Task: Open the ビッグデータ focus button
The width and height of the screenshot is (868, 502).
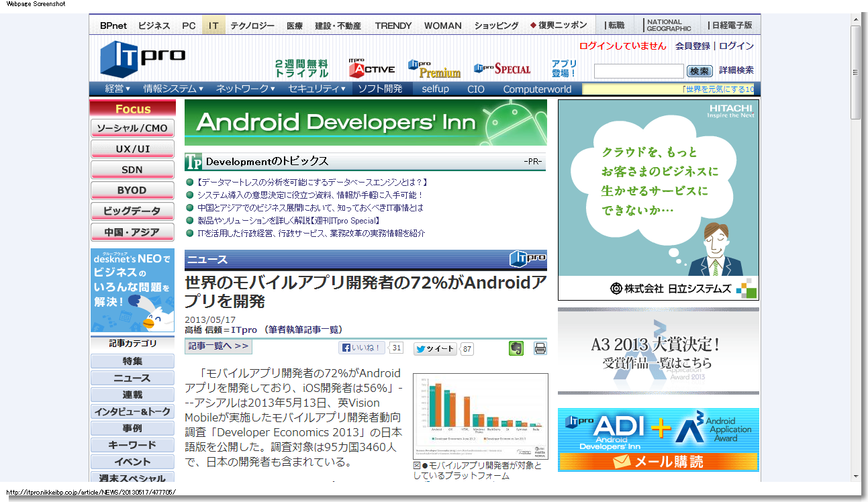Action: pyautogui.click(x=132, y=211)
